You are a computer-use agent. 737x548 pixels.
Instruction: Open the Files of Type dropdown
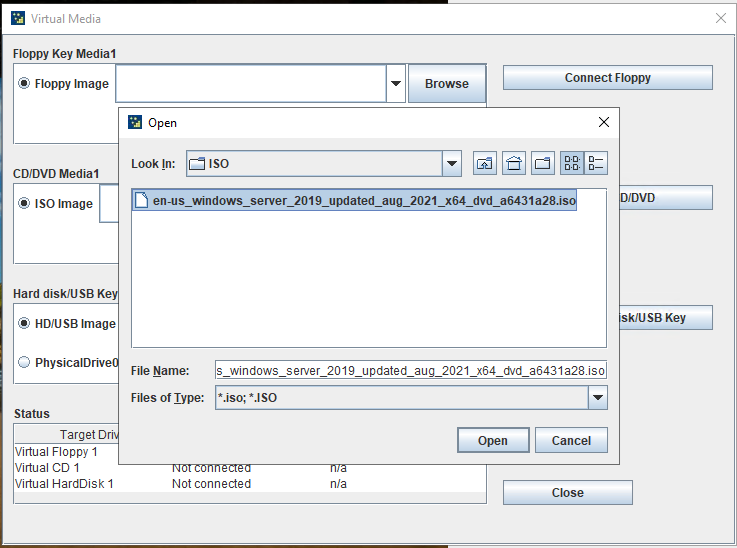click(597, 398)
